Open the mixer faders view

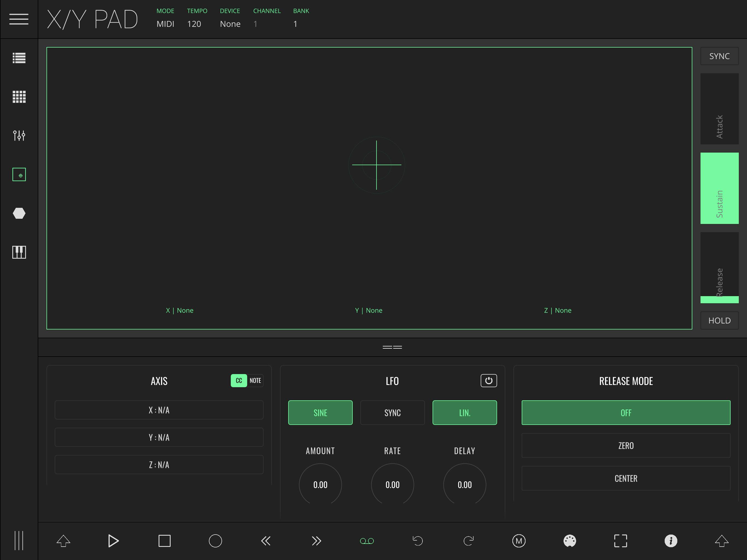(19, 135)
